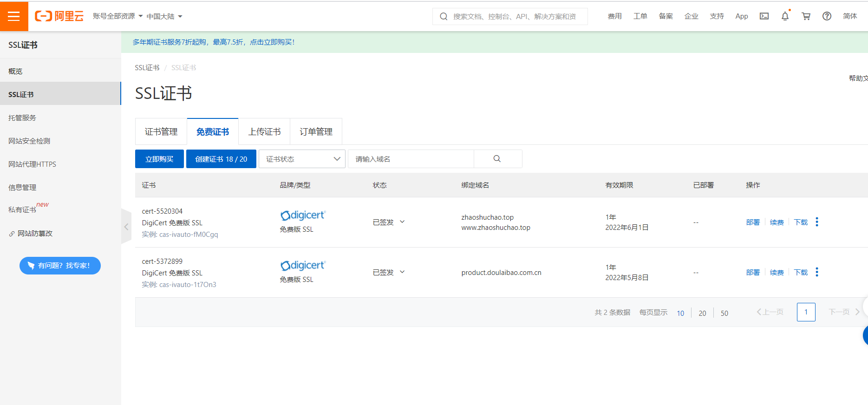868x405 pixels.
Task: Click digicert logo in cert-5372899 row
Action: 303,265
